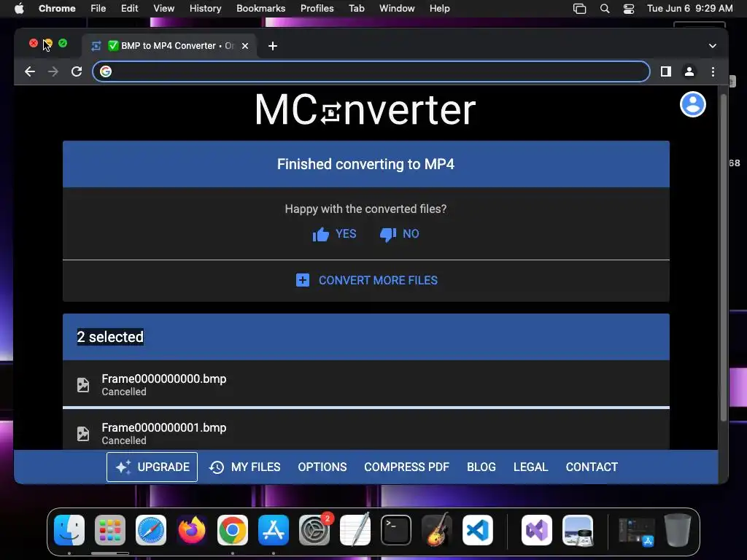
Task: Open Control Center in menu bar
Action: (629, 9)
